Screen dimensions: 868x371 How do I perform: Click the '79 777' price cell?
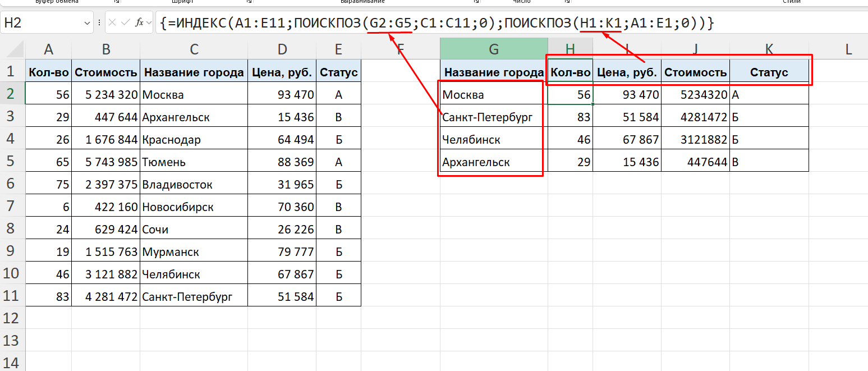click(282, 251)
